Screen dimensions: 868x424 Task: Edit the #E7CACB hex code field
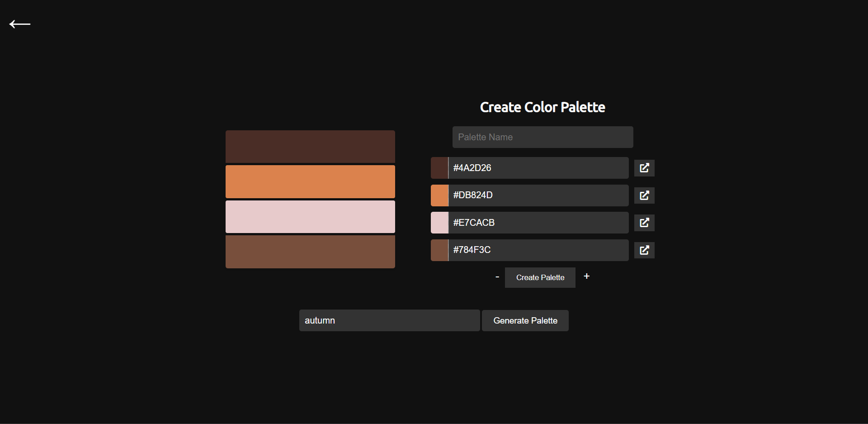538,223
